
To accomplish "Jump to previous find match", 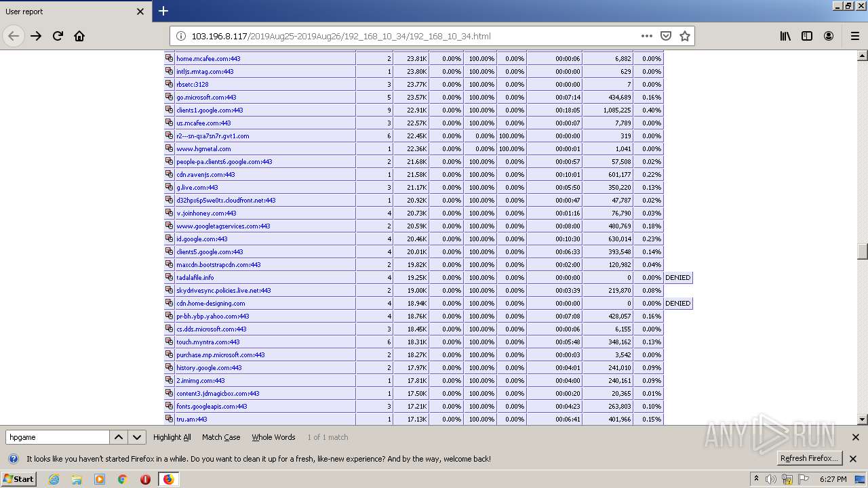I will pyautogui.click(x=119, y=437).
